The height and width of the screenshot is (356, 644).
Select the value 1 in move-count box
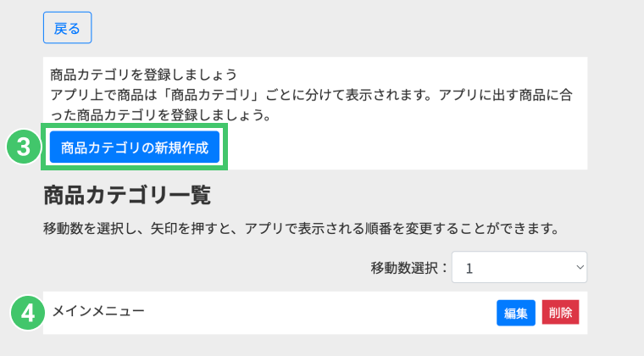(x=469, y=268)
